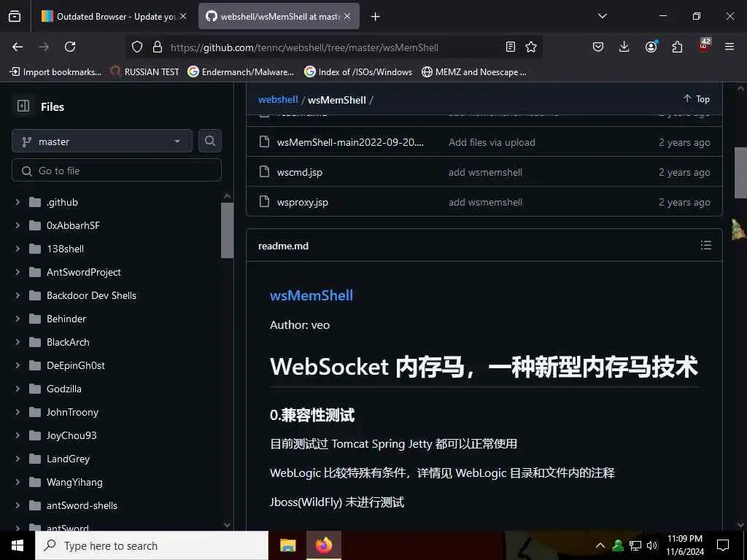Go to the webshell breadcrumb link
The height and width of the screenshot is (560, 747).
(x=278, y=99)
